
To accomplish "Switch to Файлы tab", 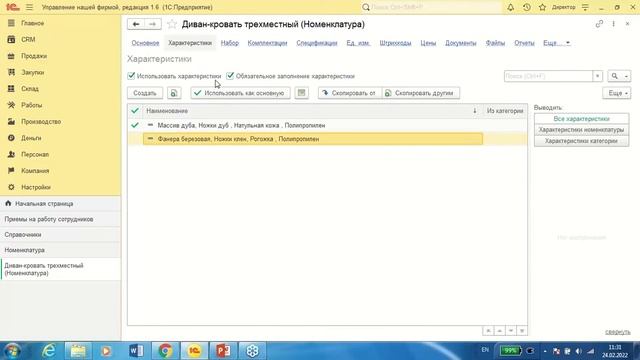I will (495, 43).
